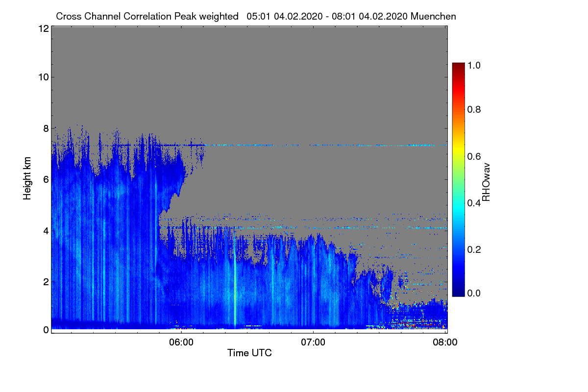This screenshot has height=392, width=588.
Task: Click the 06:00 time axis tick label
Action: coord(181,342)
